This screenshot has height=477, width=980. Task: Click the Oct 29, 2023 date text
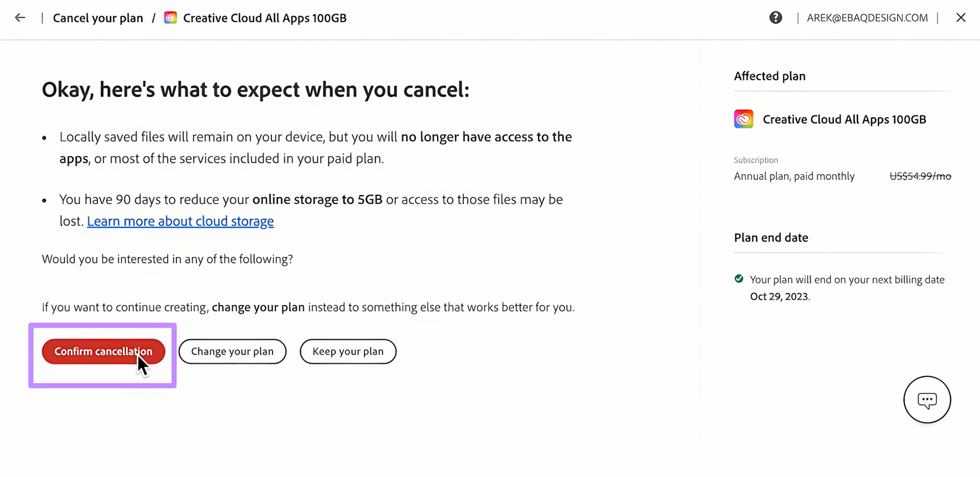[x=779, y=297]
